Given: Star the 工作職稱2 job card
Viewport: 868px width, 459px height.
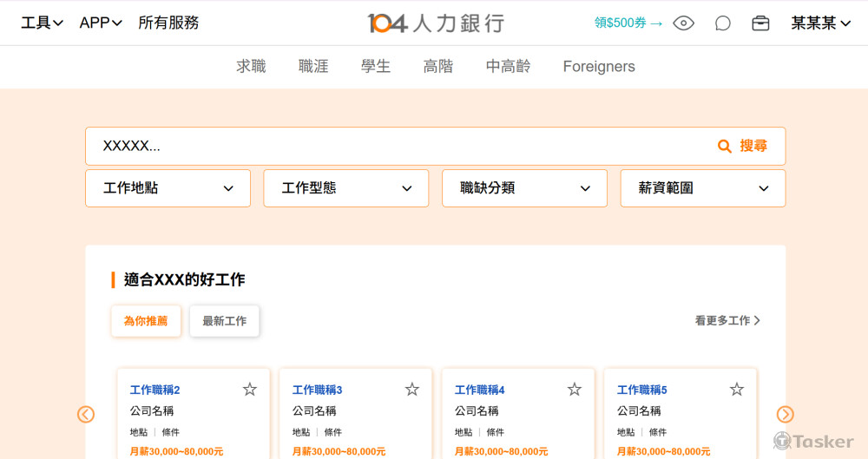Looking at the screenshot, I should (250, 390).
